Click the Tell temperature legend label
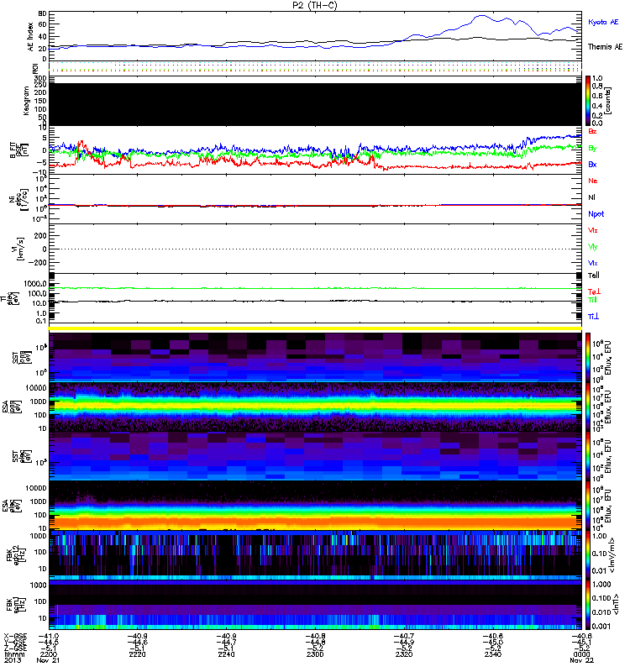This screenshot has height=672, width=630. pyautogui.click(x=593, y=275)
